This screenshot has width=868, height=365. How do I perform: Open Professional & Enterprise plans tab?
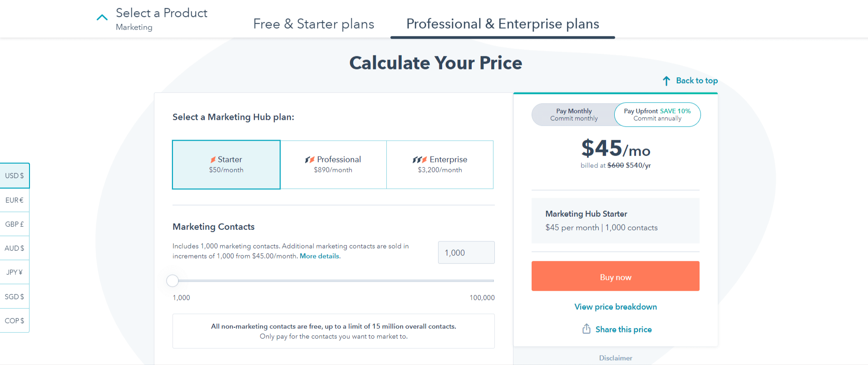503,24
